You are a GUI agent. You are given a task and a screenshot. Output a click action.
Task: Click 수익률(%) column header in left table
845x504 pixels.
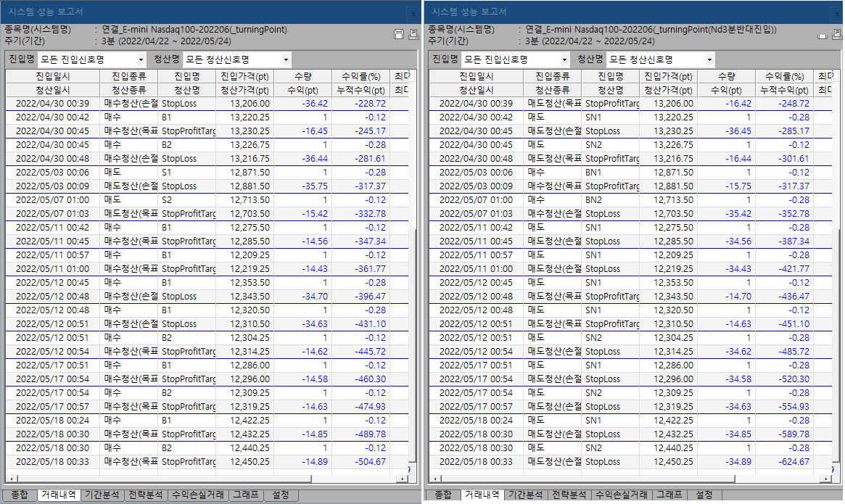point(360,76)
